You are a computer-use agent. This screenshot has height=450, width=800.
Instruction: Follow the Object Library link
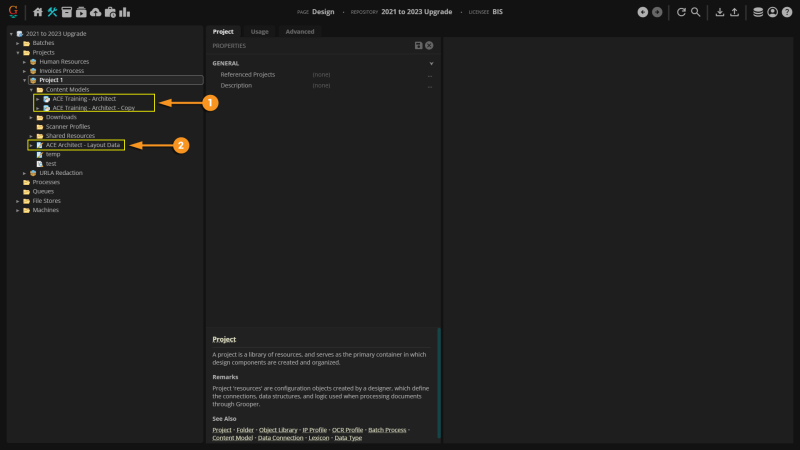(x=278, y=430)
